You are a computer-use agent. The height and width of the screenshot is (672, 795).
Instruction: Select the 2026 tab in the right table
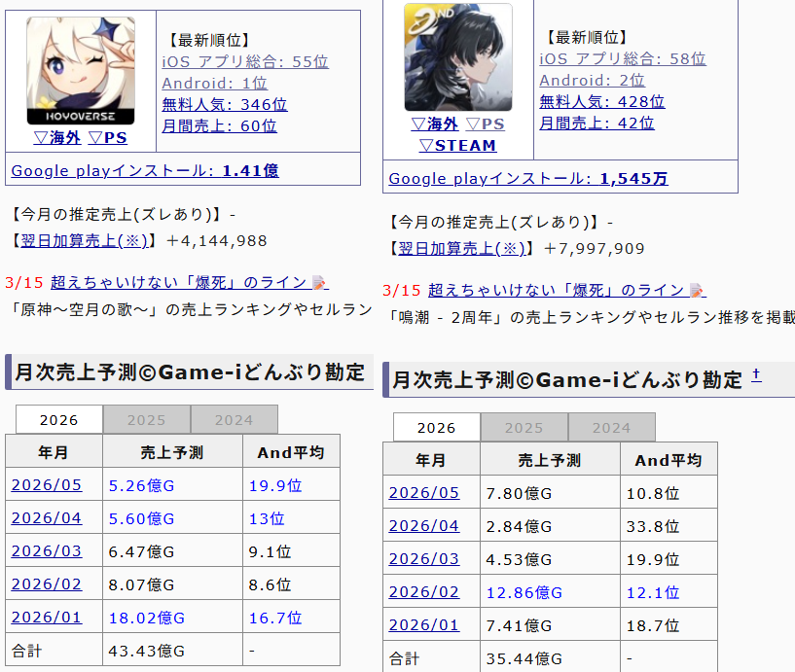pyautogui.click(x=437, y=427)
